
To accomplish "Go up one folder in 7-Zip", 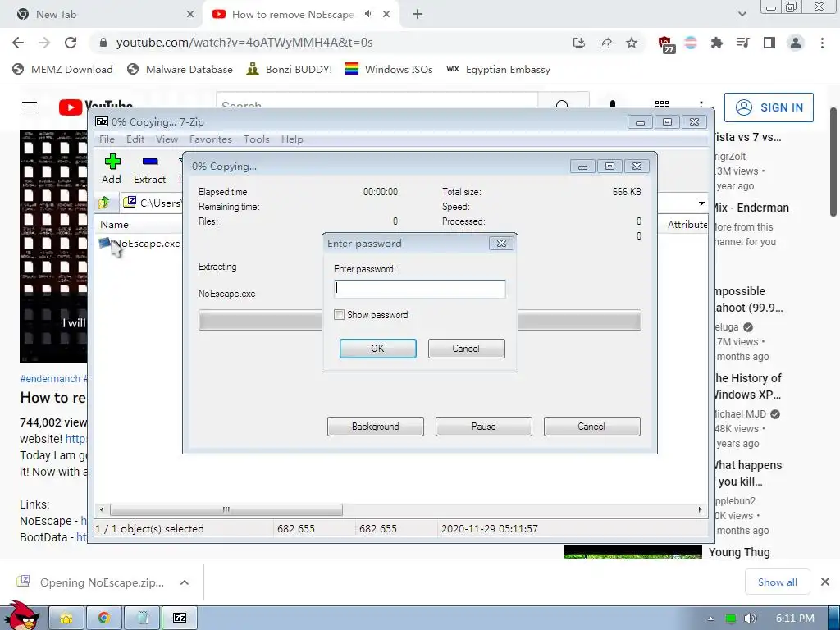I will (104, 203).
